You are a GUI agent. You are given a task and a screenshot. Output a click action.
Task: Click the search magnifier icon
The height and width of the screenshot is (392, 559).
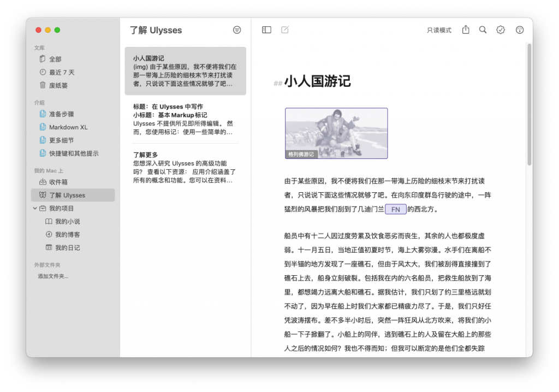click(483, 30)
